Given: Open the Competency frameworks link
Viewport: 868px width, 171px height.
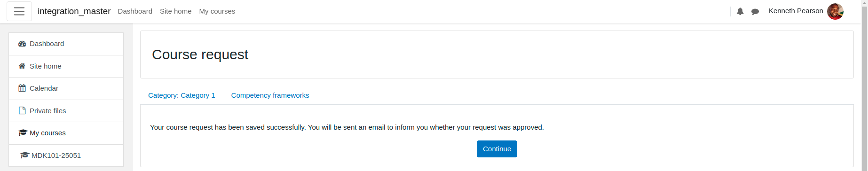Looking at the screenshot, I should [x=270, y=95].
